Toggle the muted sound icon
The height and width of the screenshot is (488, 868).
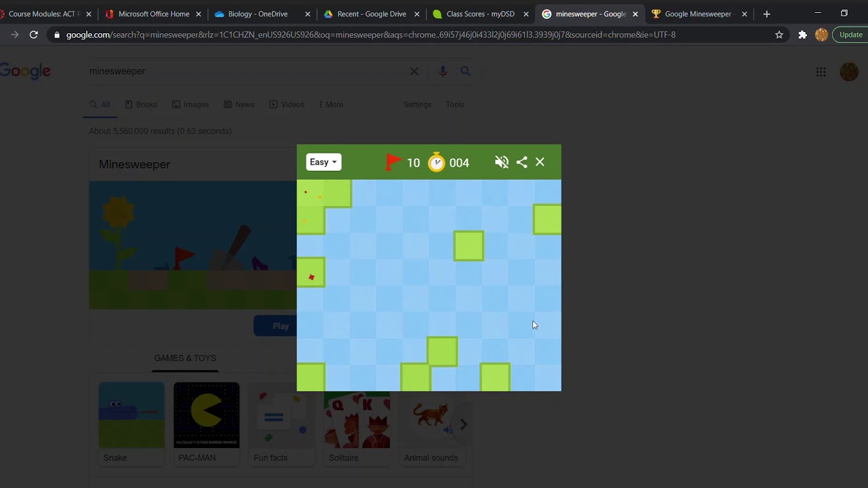point(502,162)
